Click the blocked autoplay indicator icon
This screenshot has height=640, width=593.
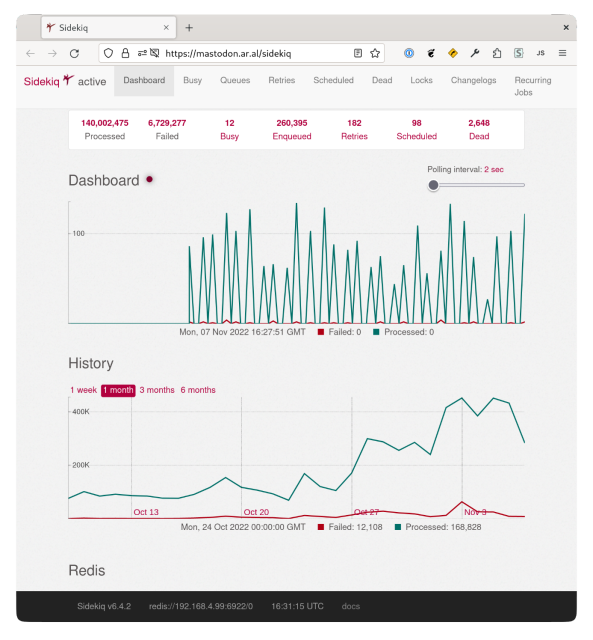155,53
